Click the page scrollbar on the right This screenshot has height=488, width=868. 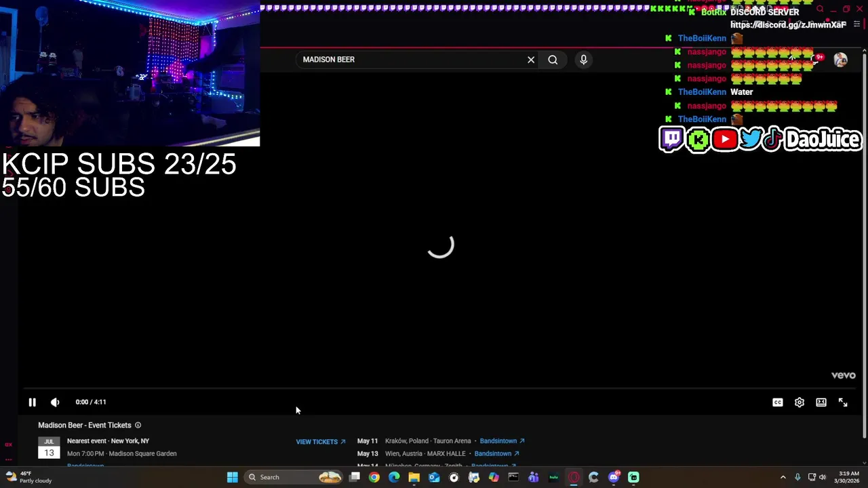pyautogui.click(x=864, y=244)
